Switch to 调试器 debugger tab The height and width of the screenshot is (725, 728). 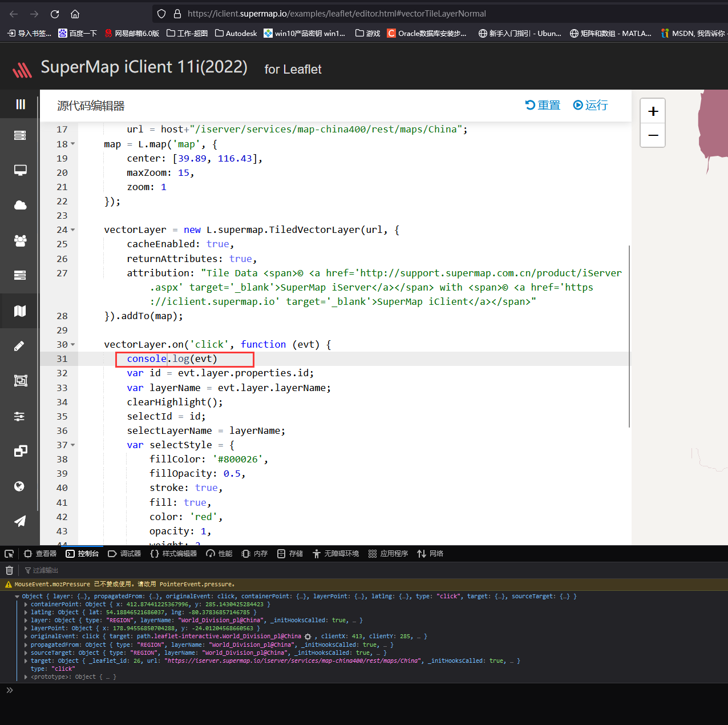pos(124,554)
